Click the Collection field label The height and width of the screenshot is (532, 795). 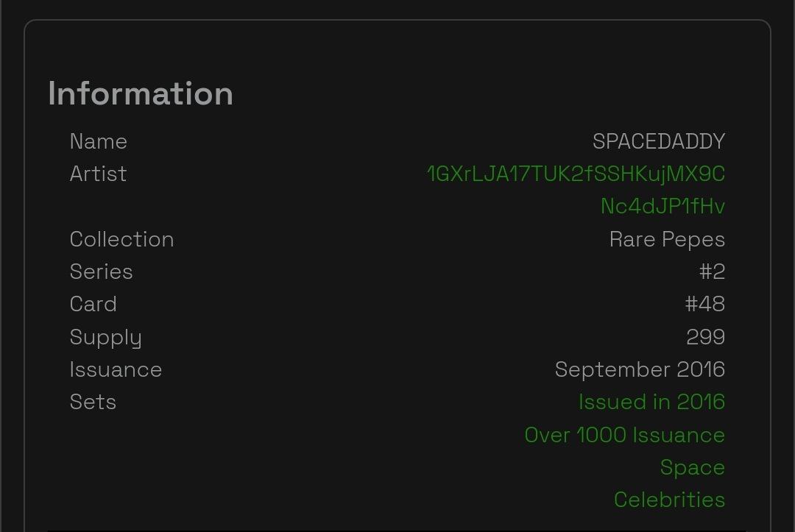(x=121, y=239)
